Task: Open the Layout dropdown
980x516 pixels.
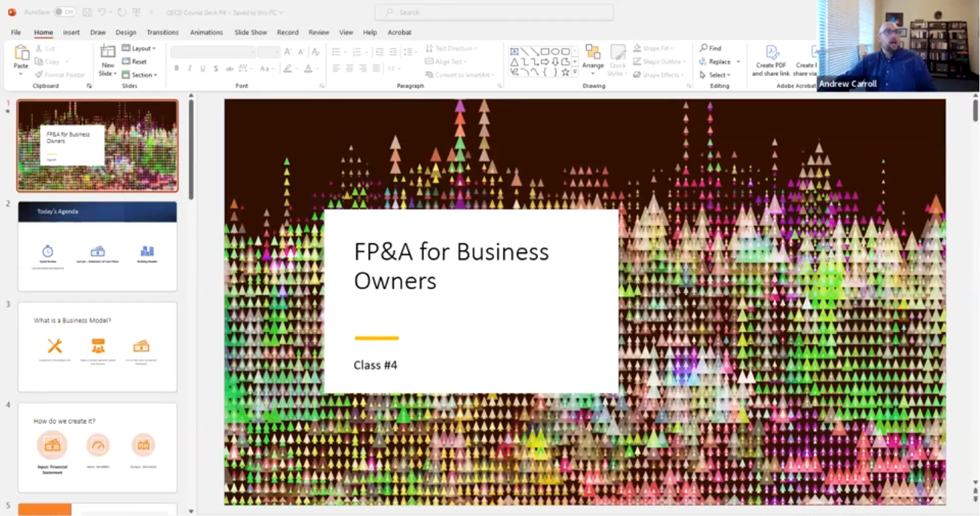Action: click(140, 48)
